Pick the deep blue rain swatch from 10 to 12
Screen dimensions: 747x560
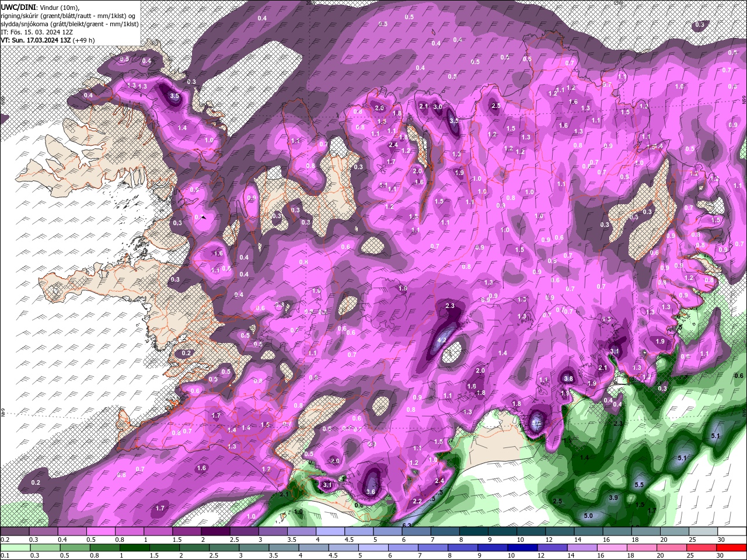click(x=523, y=548)
